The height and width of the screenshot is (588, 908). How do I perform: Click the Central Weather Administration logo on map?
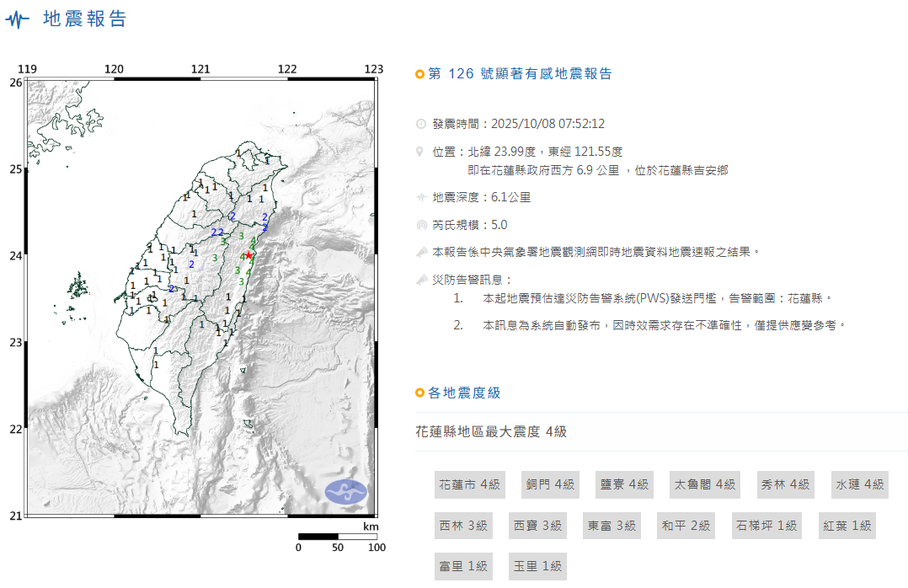[x=346, y=490]
